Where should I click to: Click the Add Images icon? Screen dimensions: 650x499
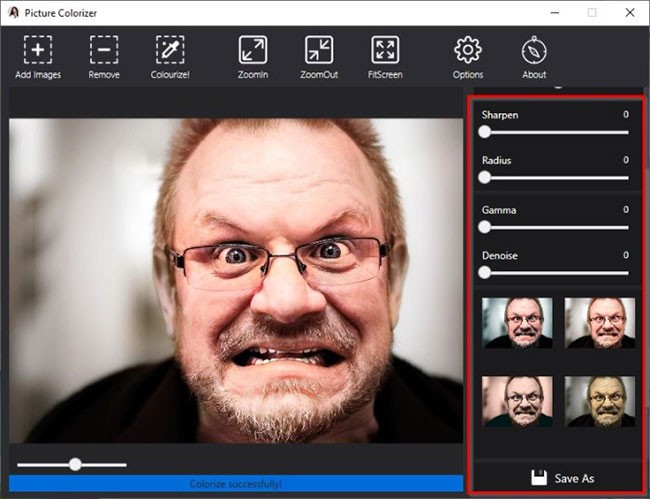38,50
